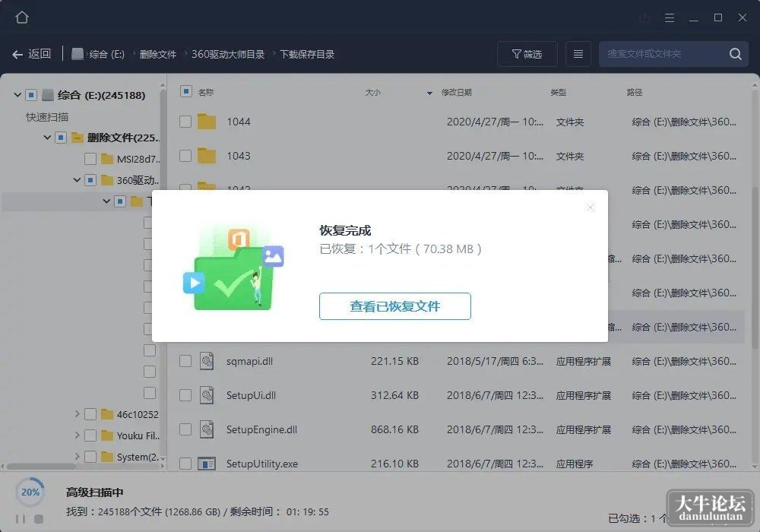Close the recovery complete dialog
760x532 pixels.
pyautogui.click(x=590, y=207)
